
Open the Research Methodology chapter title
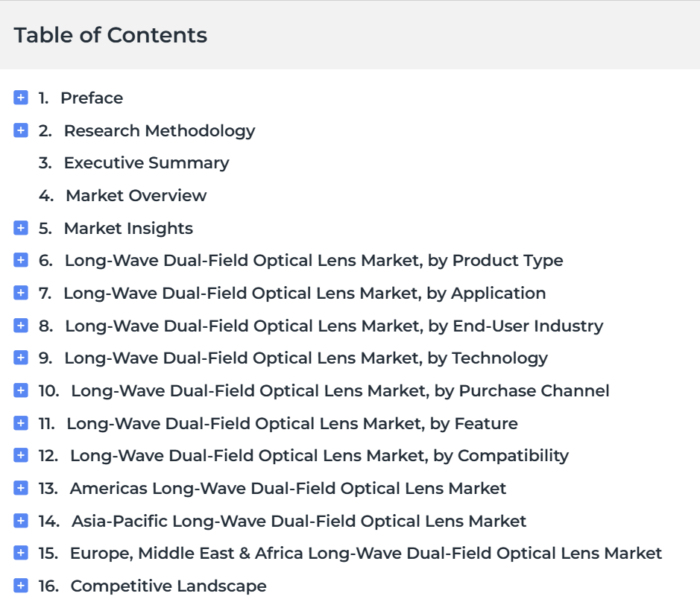pyautogui.click(x=160, y=130)
